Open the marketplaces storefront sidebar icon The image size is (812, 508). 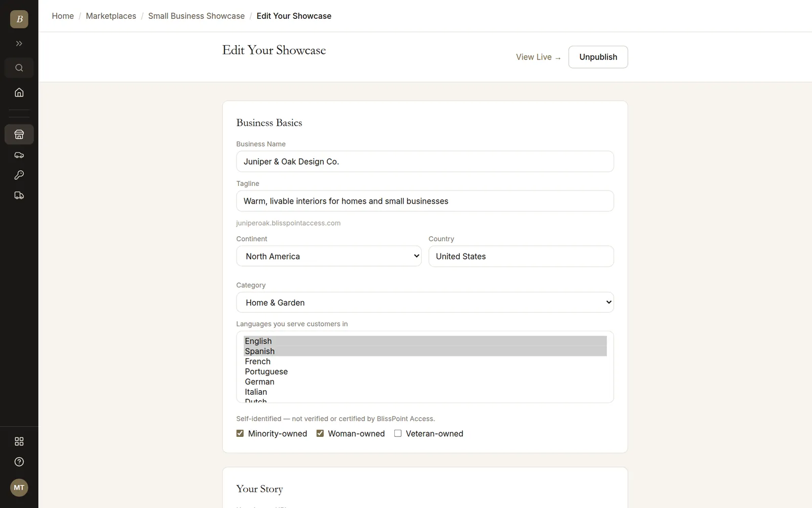[x=19, y=135]
